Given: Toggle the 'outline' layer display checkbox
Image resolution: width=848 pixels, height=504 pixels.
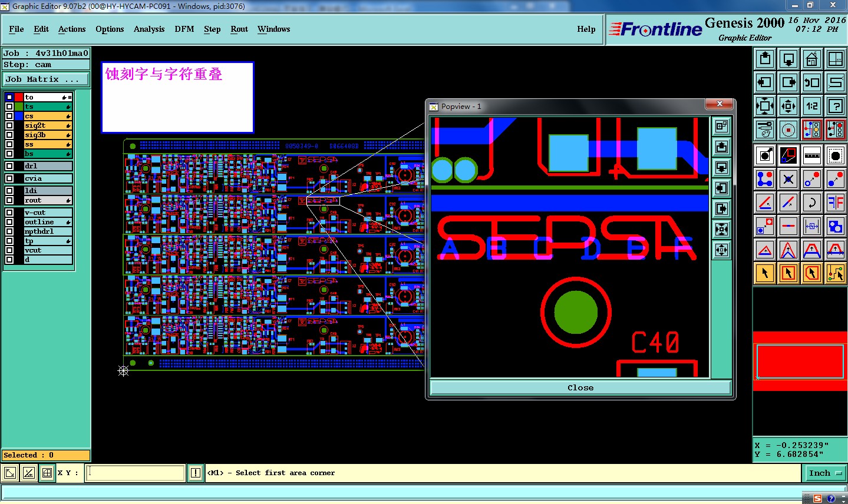Looking at the screenshot, I should [9, 222].
